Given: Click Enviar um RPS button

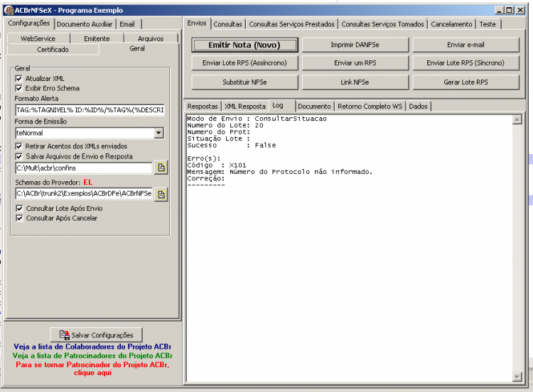Looking at the screenshot, I should 355,63.
